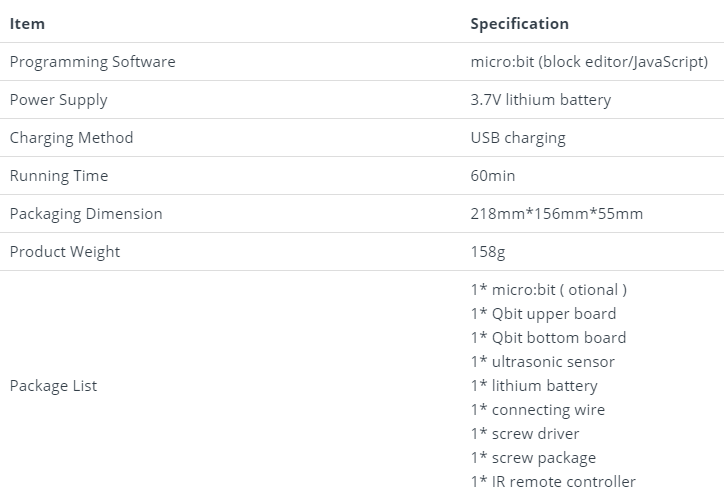
Task: Click micro:bit block editor/JavaScript text
Action: [589, 62]
